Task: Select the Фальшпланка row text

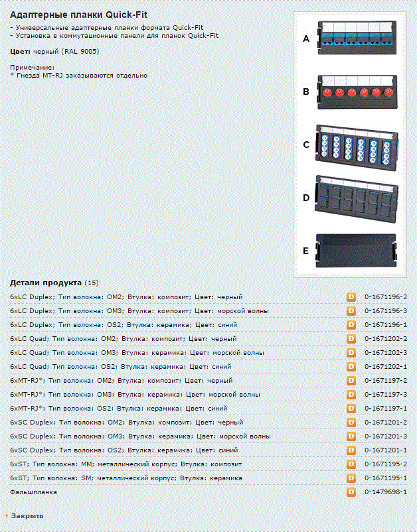Action: [33, 492]
